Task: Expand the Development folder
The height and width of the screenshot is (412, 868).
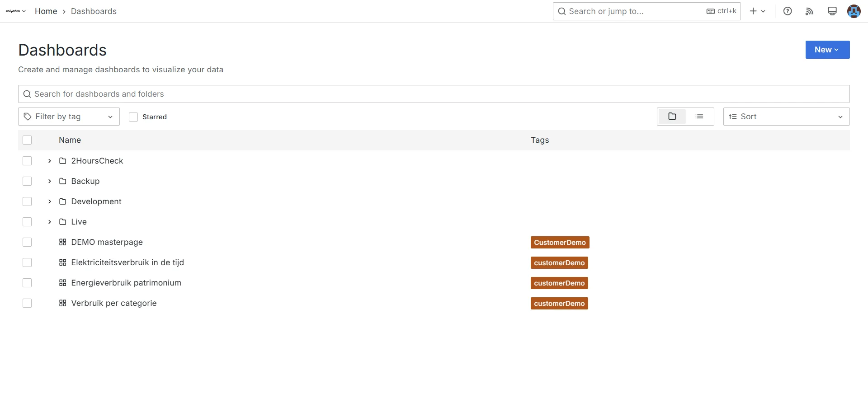Action: tap(49, 201)
